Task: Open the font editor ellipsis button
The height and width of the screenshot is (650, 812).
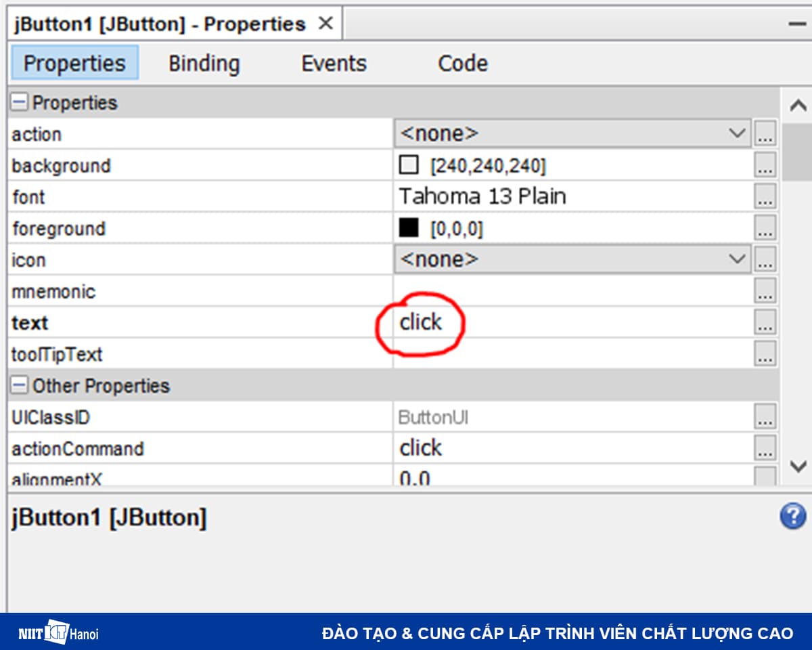Action: pos(765,197)
